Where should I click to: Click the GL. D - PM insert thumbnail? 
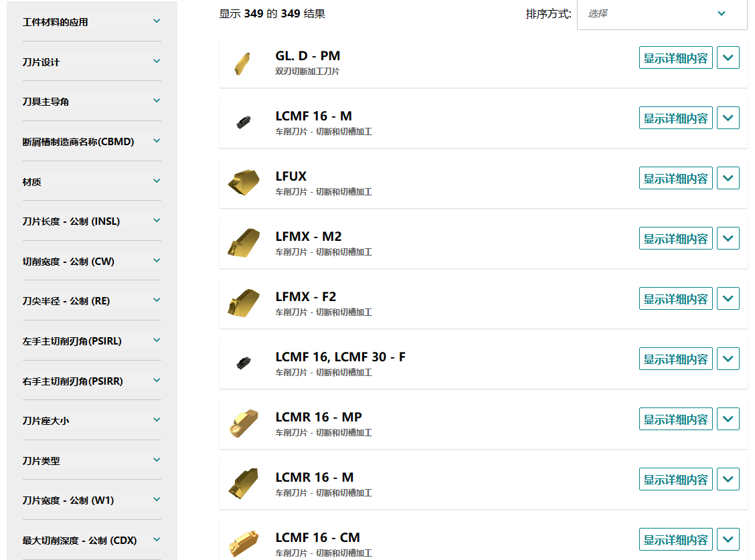point(242,63)
